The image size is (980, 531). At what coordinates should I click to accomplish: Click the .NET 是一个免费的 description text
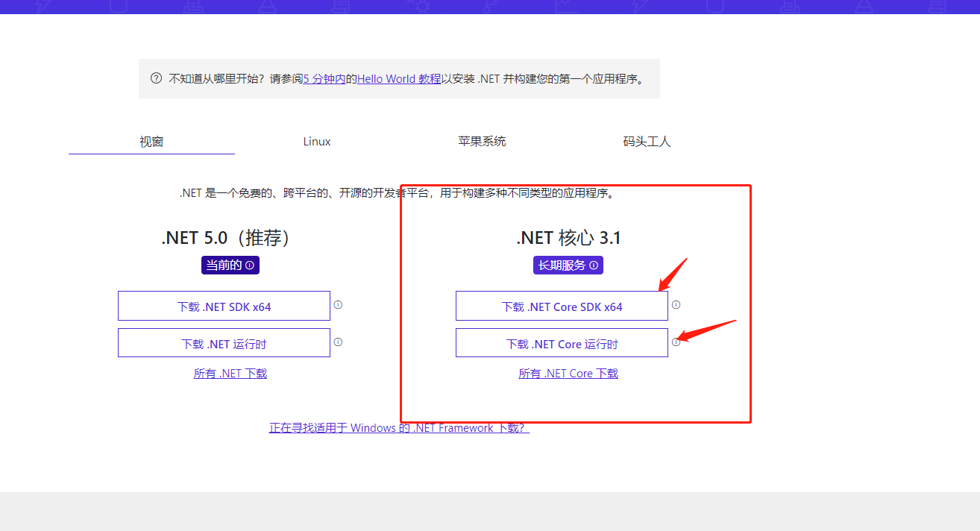[397, 192]
